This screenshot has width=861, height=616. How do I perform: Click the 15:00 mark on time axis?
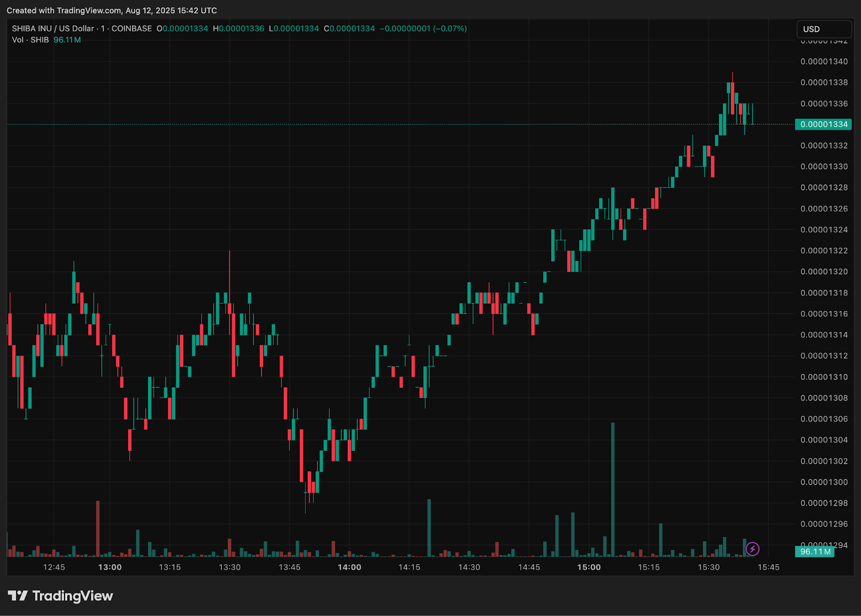(589, 567)
